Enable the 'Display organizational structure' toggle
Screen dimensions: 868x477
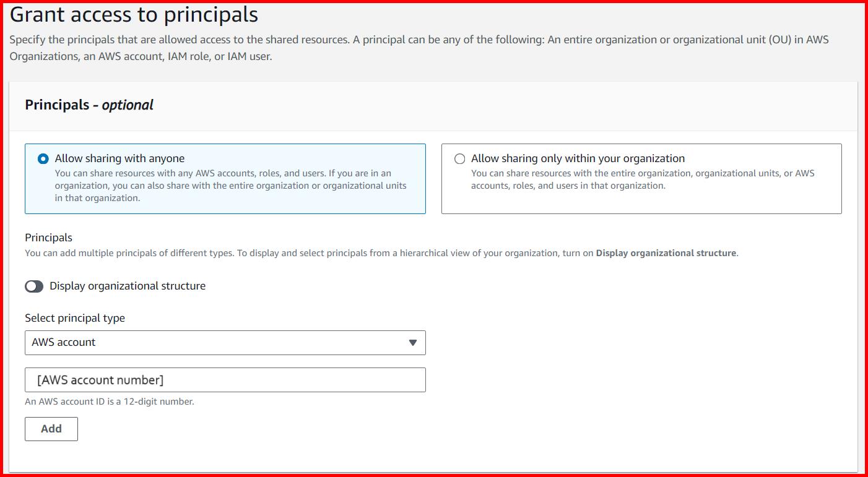[x=34, y=286]
